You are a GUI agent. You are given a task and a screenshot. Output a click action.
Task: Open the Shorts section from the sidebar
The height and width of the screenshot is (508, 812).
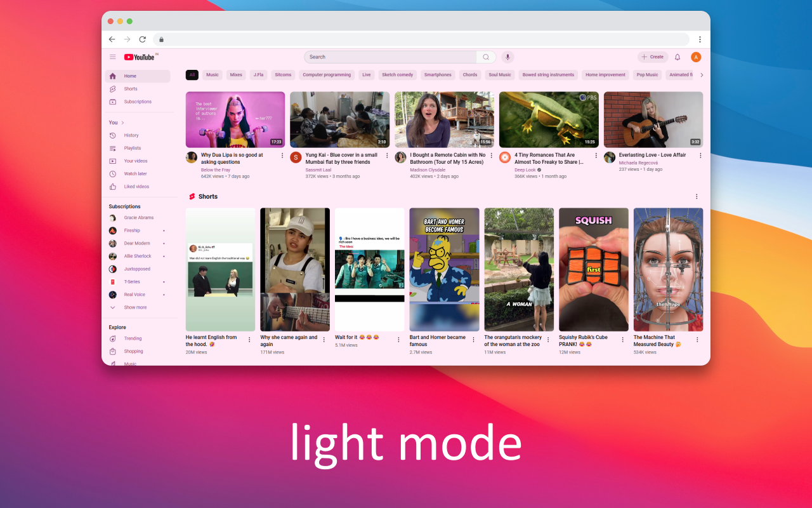(x=129, y=88)
